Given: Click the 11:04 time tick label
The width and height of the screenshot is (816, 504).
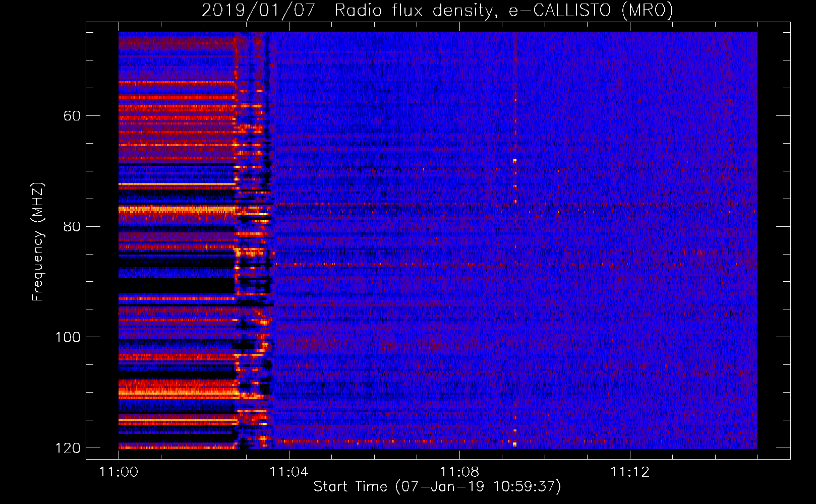Looking at the screenshot, I should coord(289,472).
